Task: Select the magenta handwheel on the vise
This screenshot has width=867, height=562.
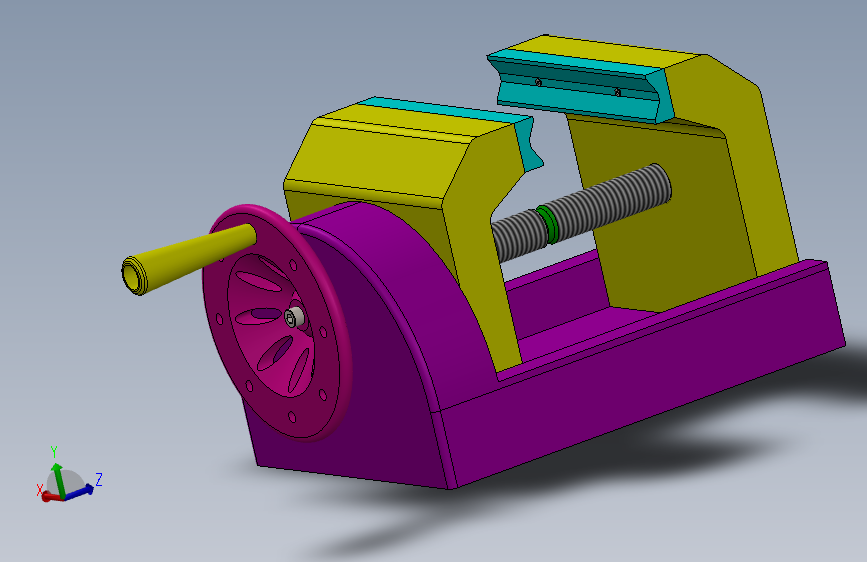Action: (264, 382)
